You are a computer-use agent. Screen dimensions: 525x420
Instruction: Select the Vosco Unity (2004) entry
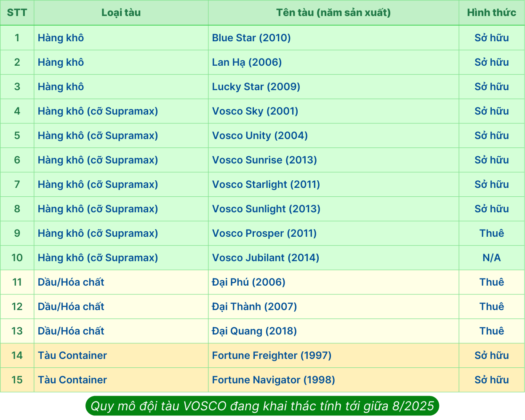coord(260,136)
